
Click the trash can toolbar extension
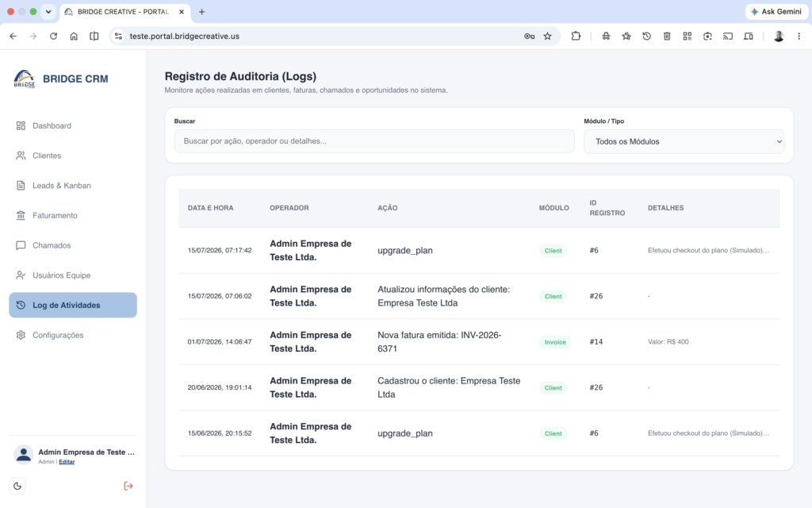(x=667, y=37)
